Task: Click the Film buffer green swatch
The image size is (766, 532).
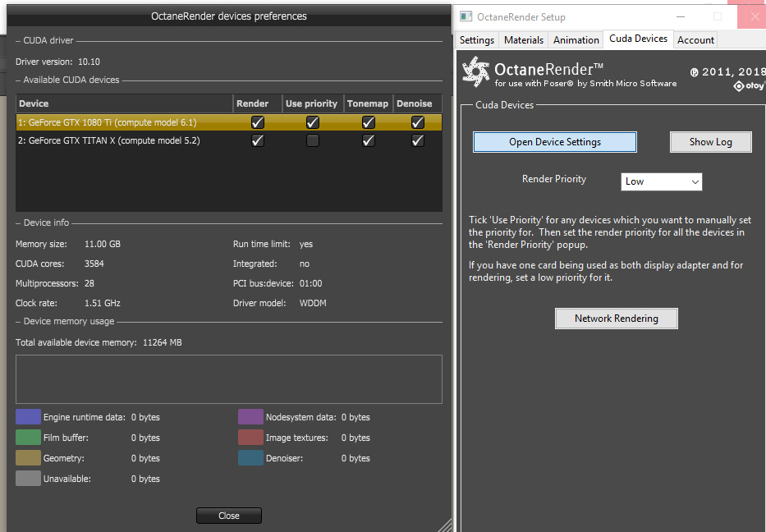Action: 29,438
